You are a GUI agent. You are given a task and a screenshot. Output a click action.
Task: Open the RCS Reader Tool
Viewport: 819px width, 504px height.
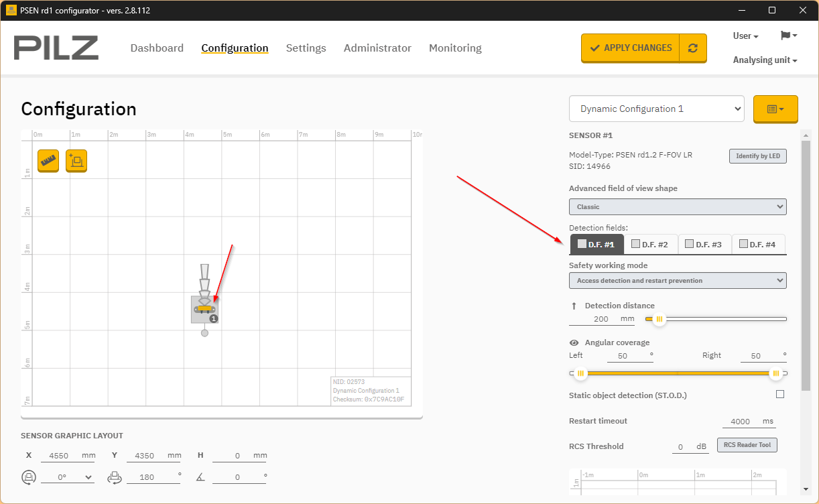coord(747,445)
